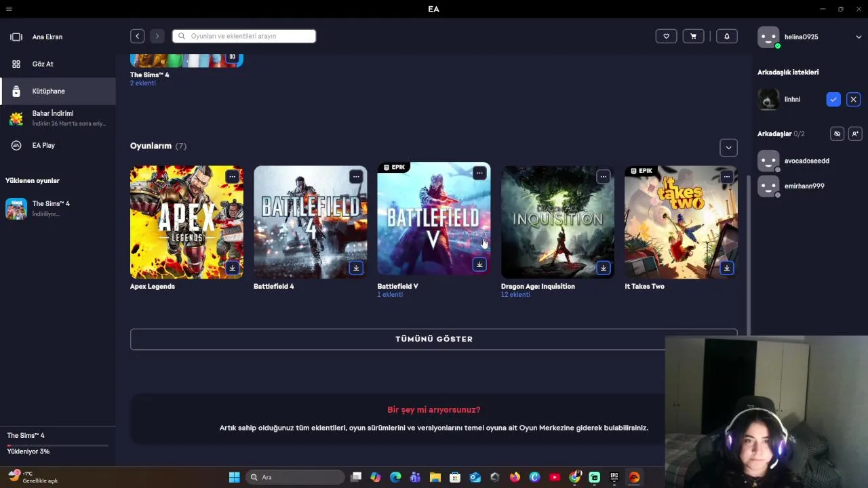This screenshot has width=868, height=488.
Task: Click the TÜMÜNÜ GÖSTER button
Action: coord(434,339)
